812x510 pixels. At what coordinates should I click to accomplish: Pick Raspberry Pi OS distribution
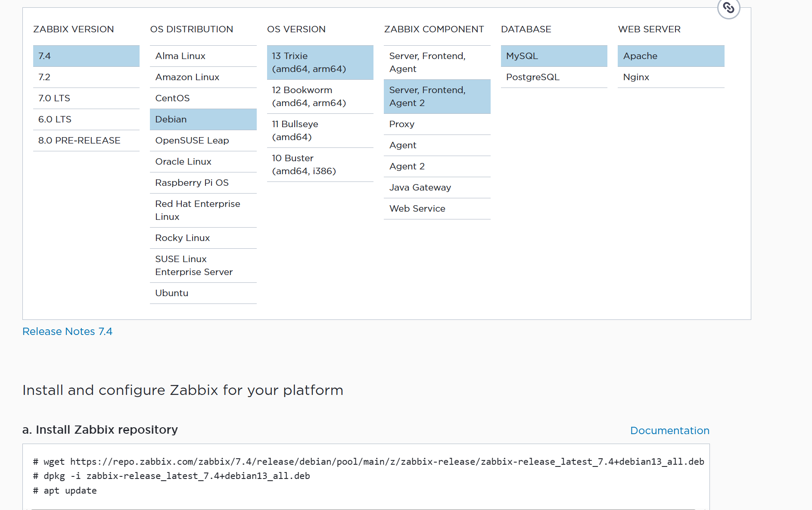[x=203, y=183]
